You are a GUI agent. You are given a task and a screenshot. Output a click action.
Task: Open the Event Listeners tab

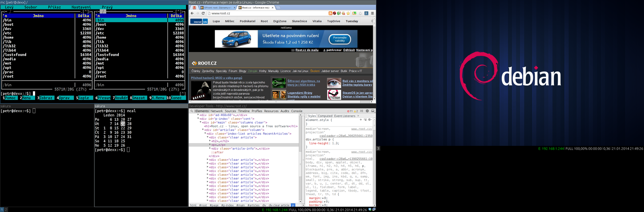pos(345,116)
